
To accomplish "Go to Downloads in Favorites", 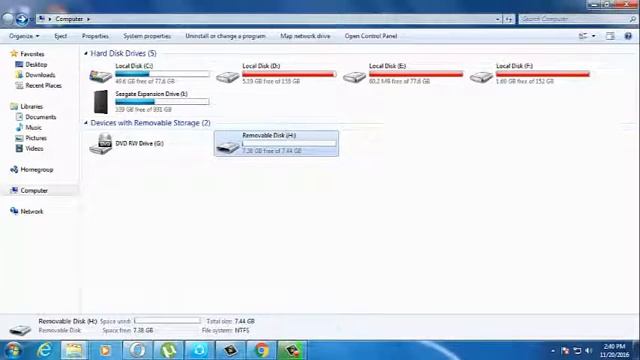I will [x=40, y=75].
